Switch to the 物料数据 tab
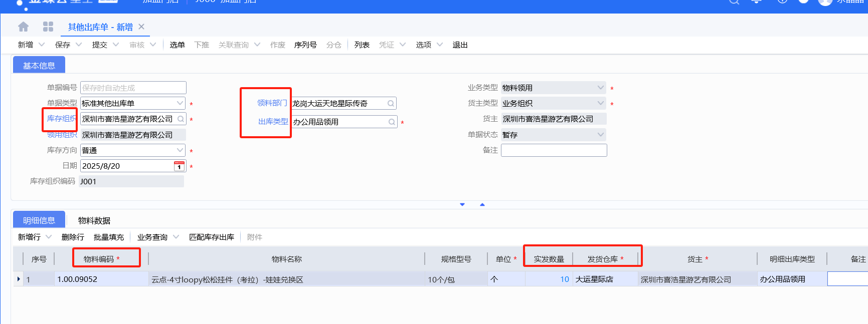868x324 pixels. tap(94, 220)
